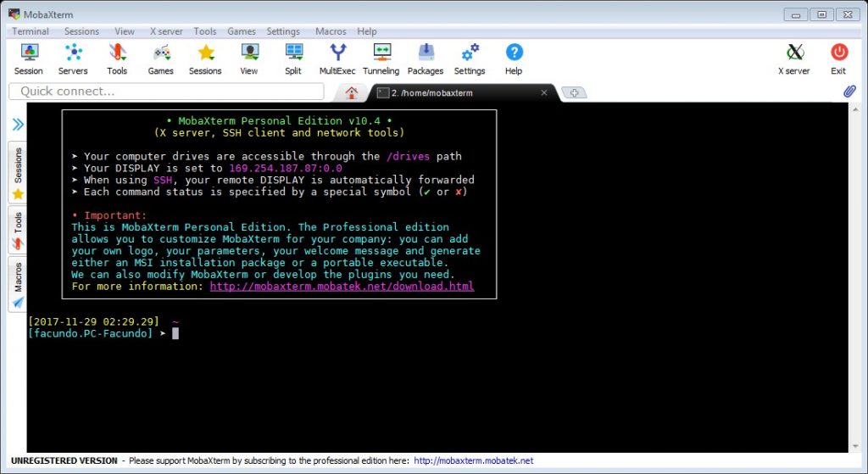Go to the home tab icon
This screenshot has width=868, height=474.
352,92
